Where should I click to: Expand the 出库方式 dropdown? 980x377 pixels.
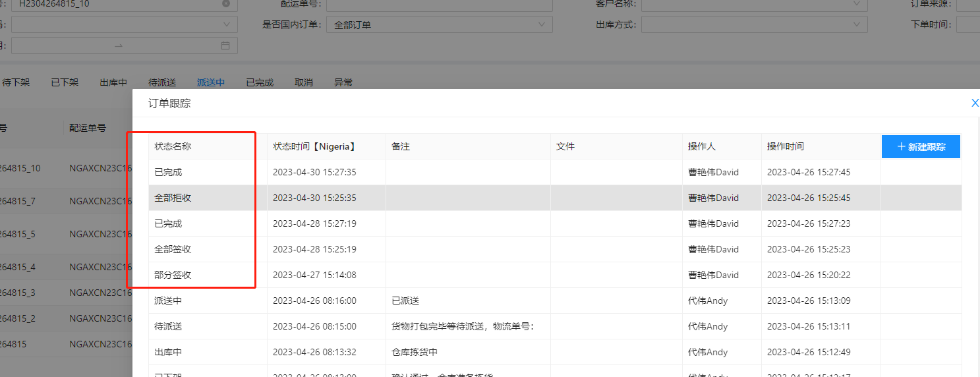point(754,25)
